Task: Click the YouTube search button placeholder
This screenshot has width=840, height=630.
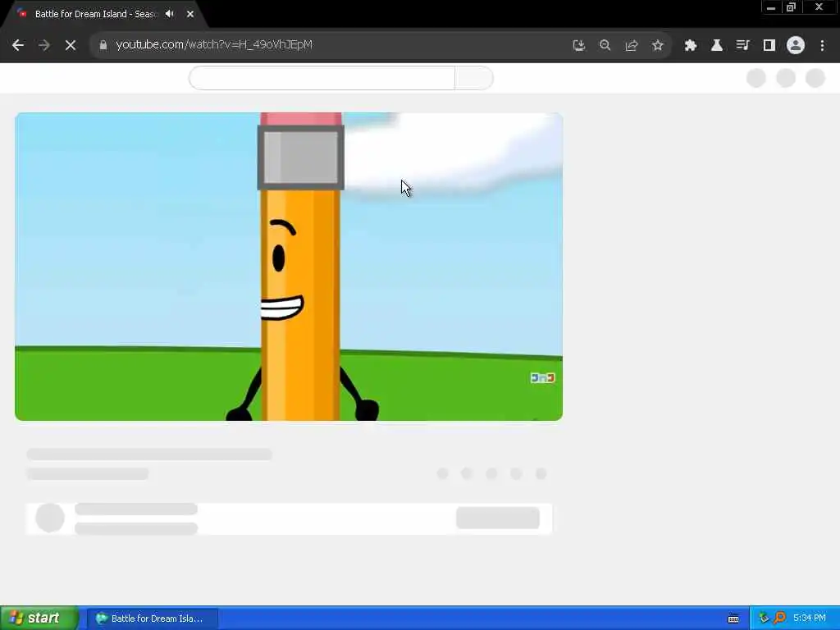Action: click(x=473, y=78)
